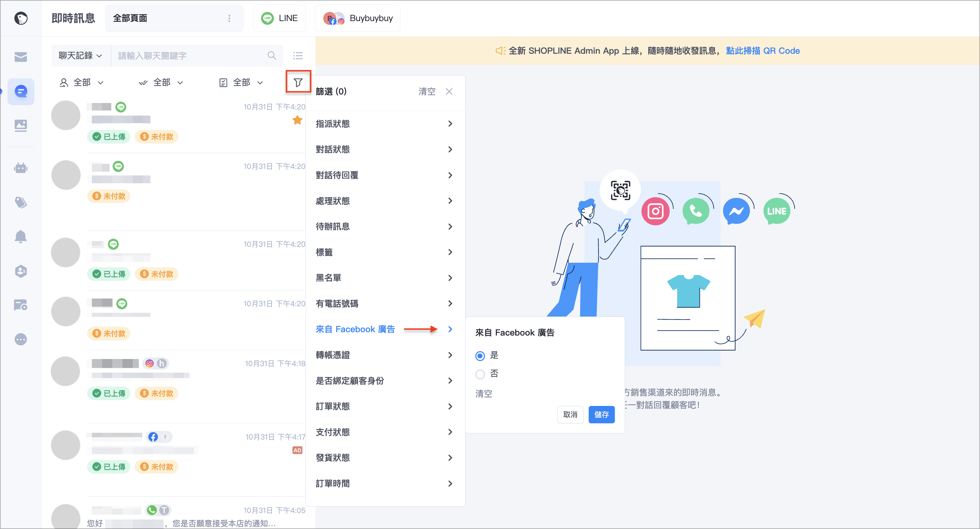Viewport: 980px width, 529px height.
Task: Open the SHOPLINE logo home icon
Action: [20, 18]
